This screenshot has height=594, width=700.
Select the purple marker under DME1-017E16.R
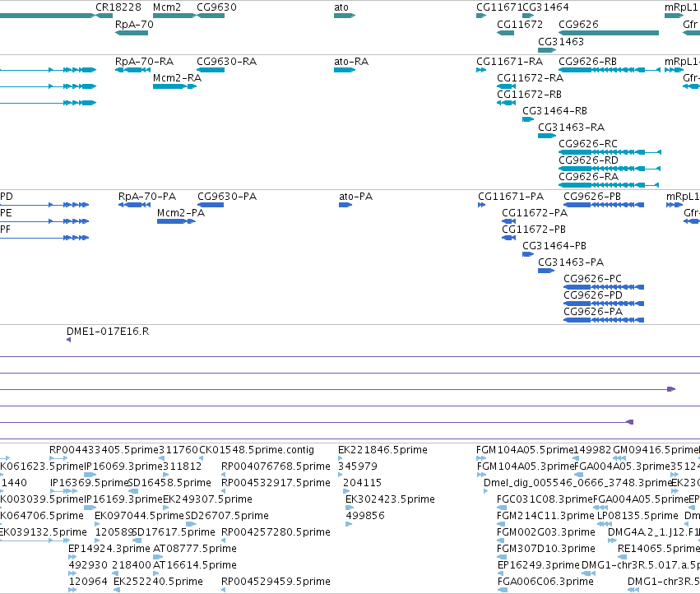click(69, 340)
